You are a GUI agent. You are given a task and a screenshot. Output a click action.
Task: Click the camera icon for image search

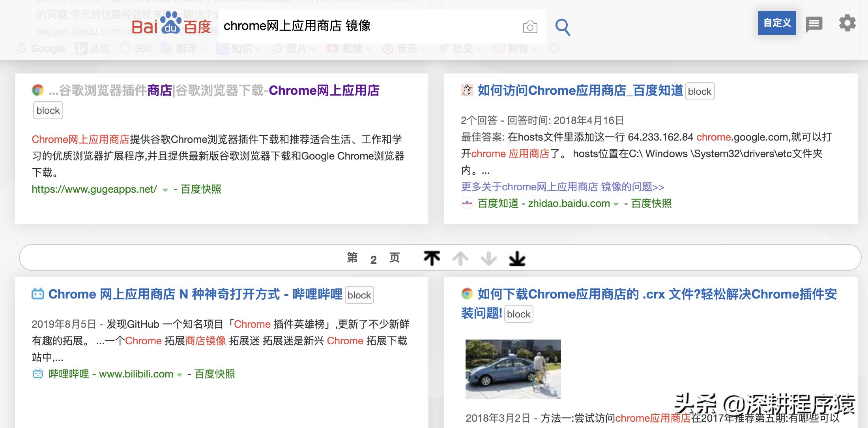pyautogui.click(x=530, y=27)
